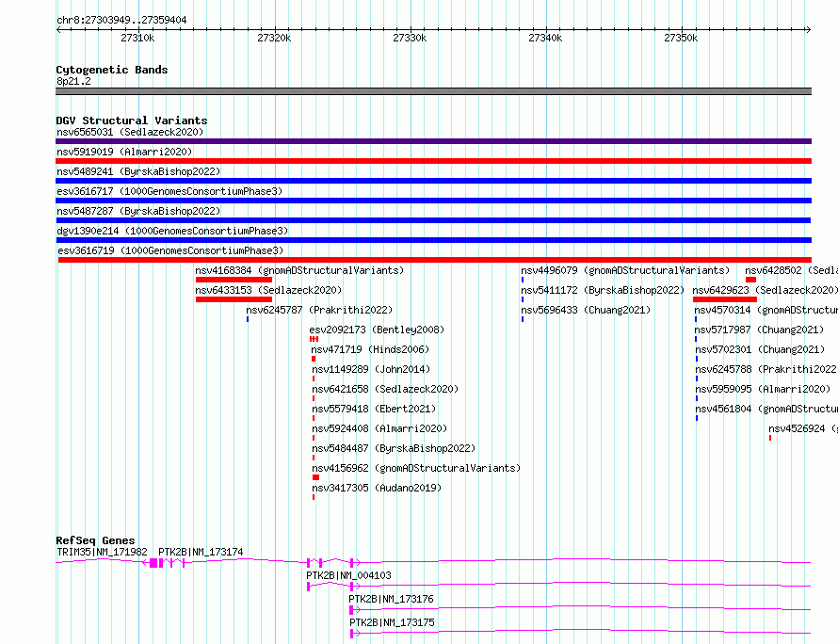Open nsv5696433 (Chuang2021) label
This screenshot has height=644, width=838.
[x=586, y=310]
